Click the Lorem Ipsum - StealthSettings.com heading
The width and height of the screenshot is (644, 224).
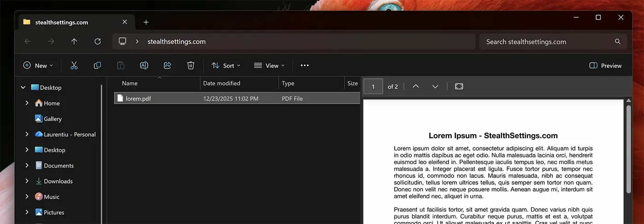tap(493, 136)
